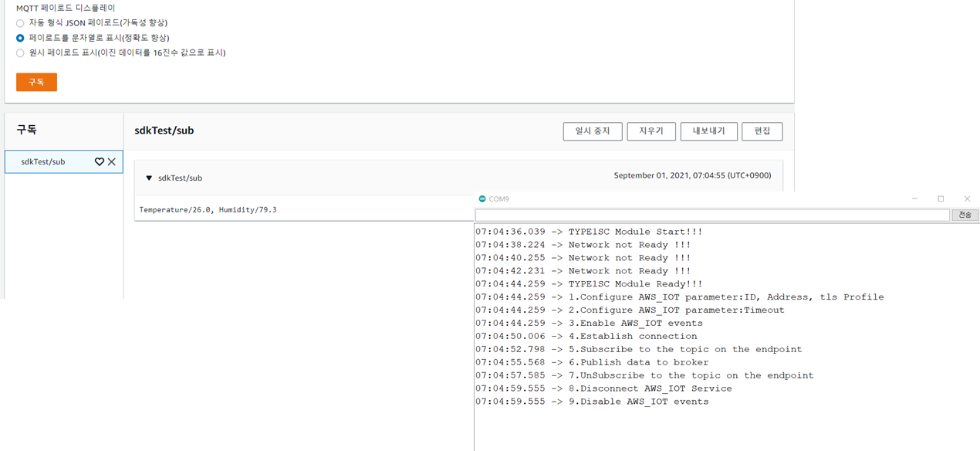This screenshot has width=980, height=451.
Task: Click the 내보내기 export button
Action: tap(708, 131)
